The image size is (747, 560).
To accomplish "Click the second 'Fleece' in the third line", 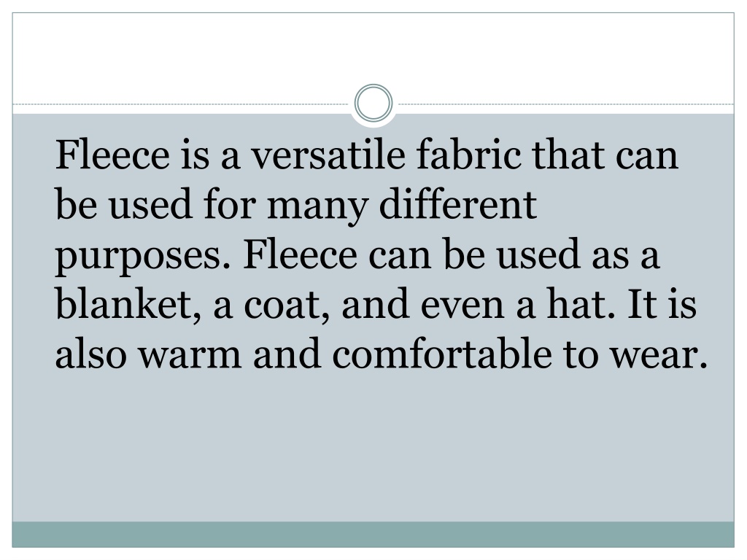I will [300, 254].
